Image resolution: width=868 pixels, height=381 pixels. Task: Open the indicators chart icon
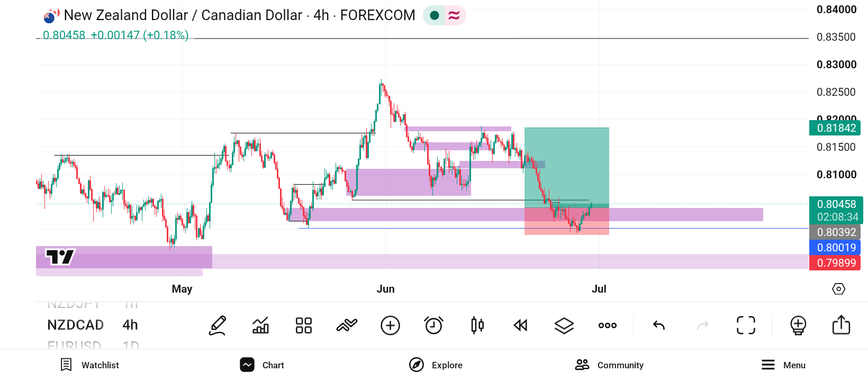click(x=260, y=325)
